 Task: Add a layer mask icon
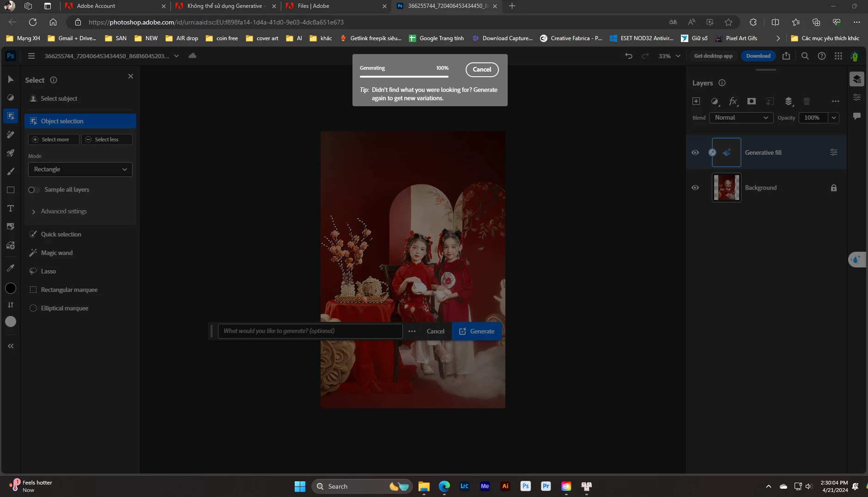tap(752, 101)
